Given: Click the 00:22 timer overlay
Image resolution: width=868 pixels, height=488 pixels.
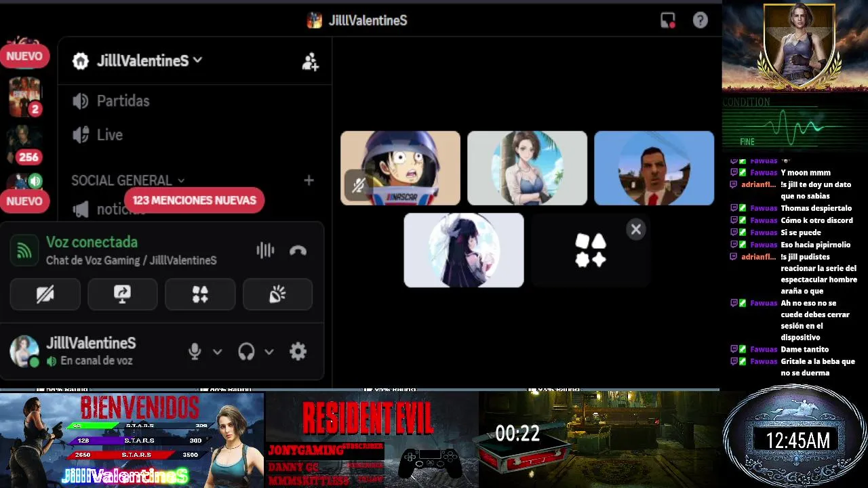Looking at the screenshot, I should click(517, 434).
